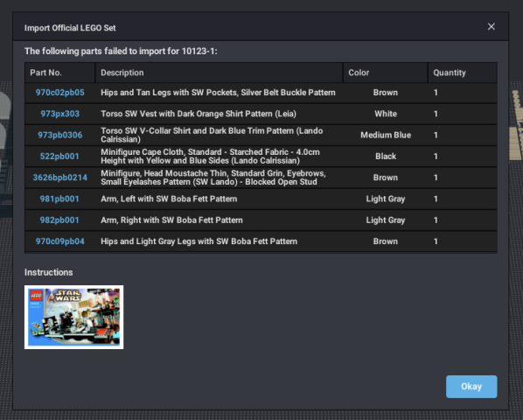Click the Color column header

[x=386, y=73]
